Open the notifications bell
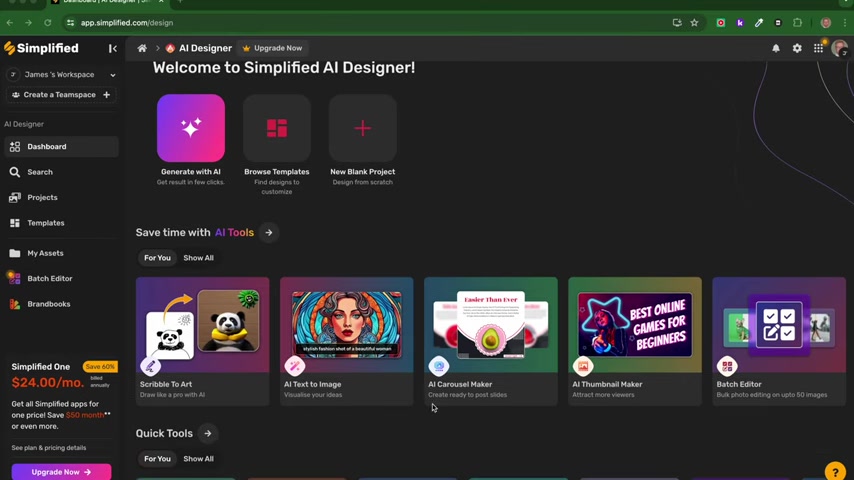This screenshot has height=480, width=854. [776, 48]
